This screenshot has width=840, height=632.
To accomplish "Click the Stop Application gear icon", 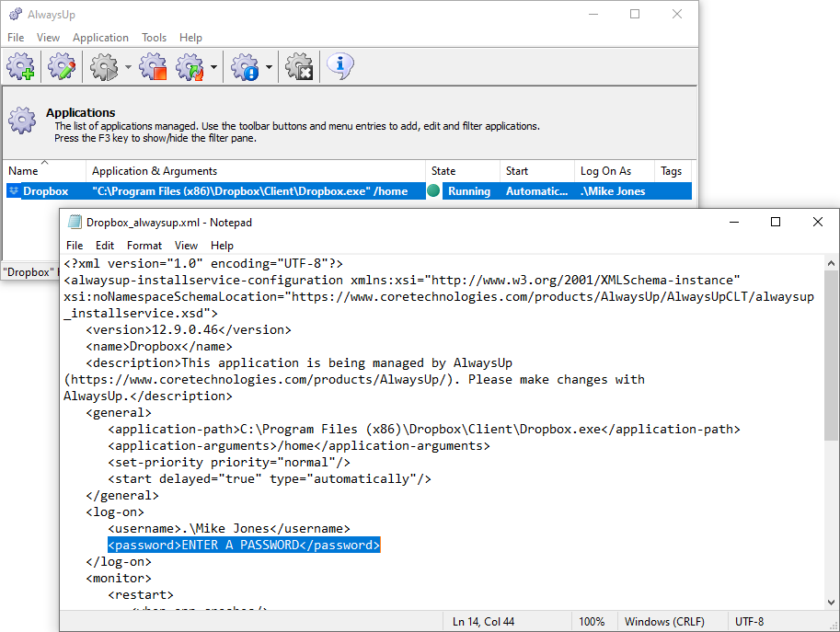I will click(153, 66).
